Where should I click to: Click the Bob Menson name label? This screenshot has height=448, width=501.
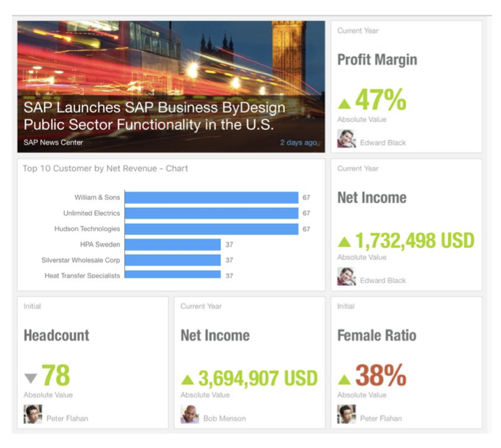(x=225, y=419)
